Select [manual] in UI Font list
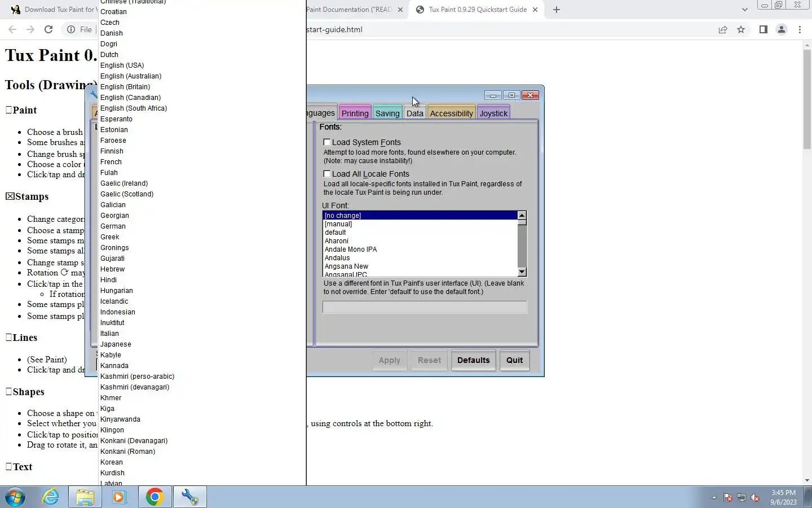The image size is (812, 508). coord(420,224)
